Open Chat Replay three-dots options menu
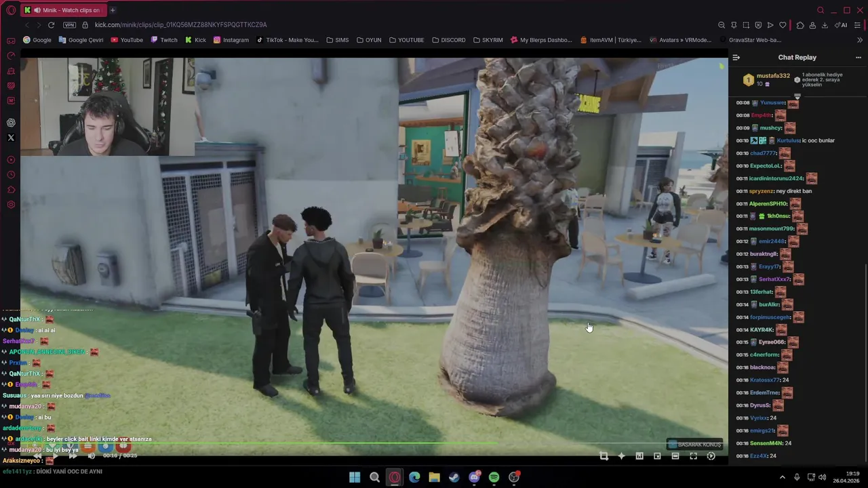868x488 pixels. coord(858,58)
